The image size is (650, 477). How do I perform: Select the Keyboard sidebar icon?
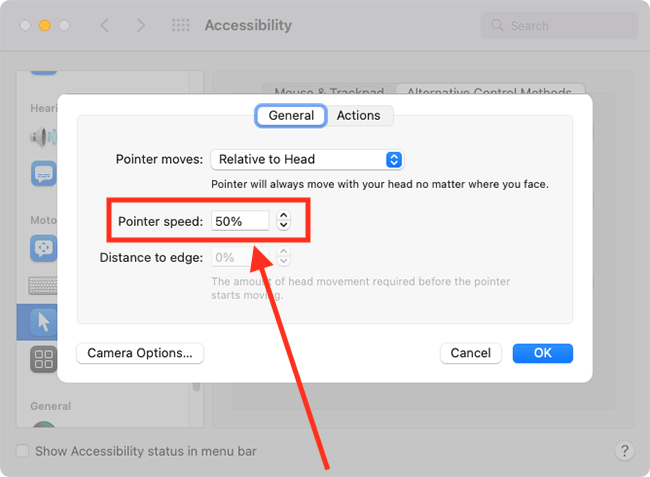tap(43, 286)
